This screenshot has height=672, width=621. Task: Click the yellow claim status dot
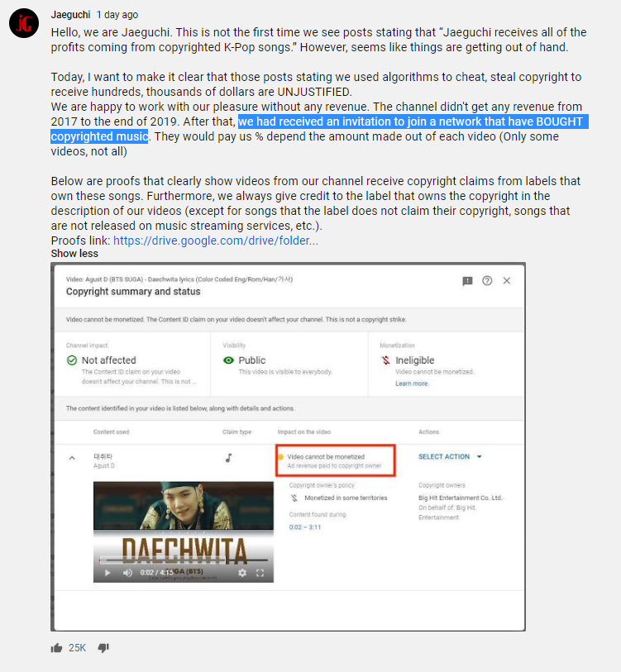click(281, 457)
